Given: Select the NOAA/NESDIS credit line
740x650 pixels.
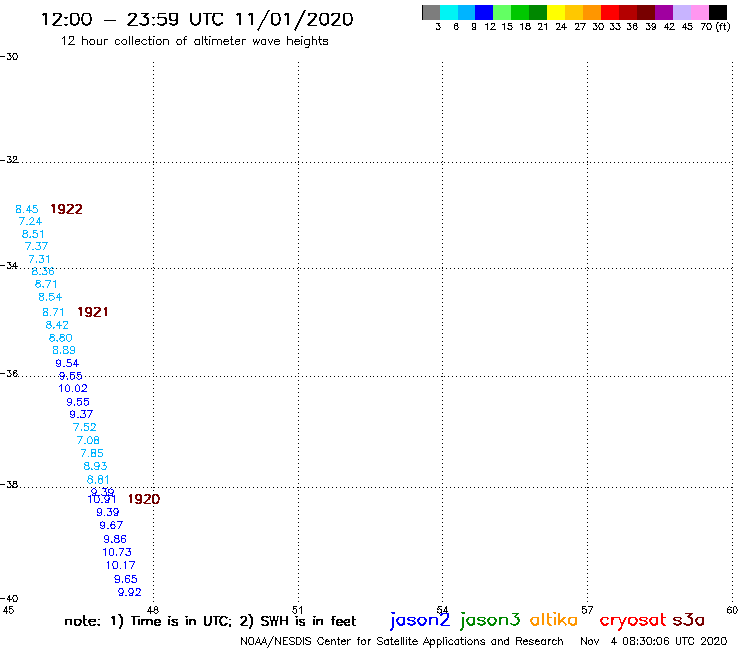Looking at the screenshot, I should 402,641.
